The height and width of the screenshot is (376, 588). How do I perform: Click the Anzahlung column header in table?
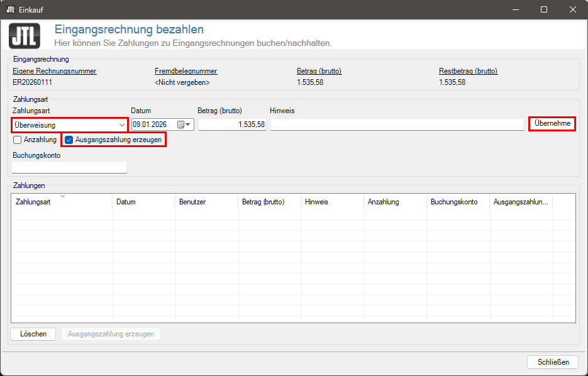(x=395, y=202)
